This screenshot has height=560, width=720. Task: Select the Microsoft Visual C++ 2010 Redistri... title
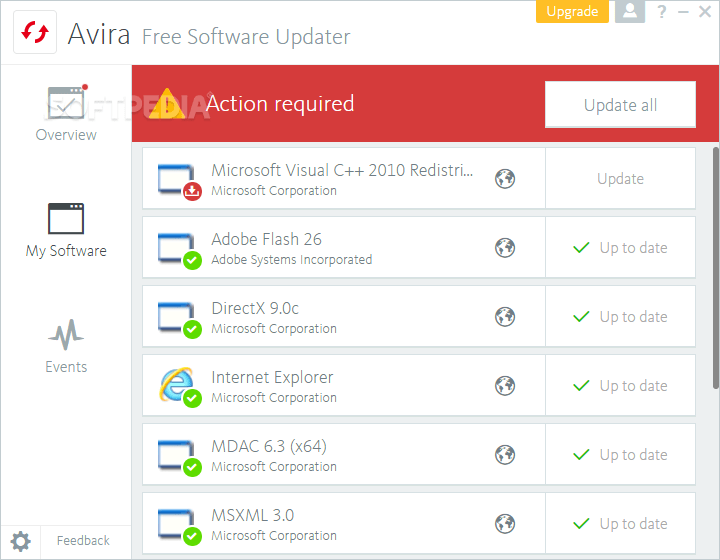(x=342, y=170)
